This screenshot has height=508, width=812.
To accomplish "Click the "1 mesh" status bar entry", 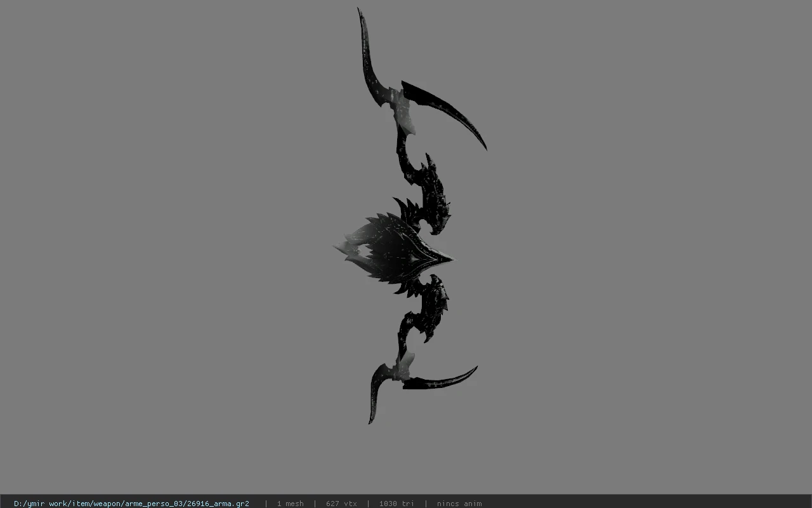I will (x=290, y=504).
